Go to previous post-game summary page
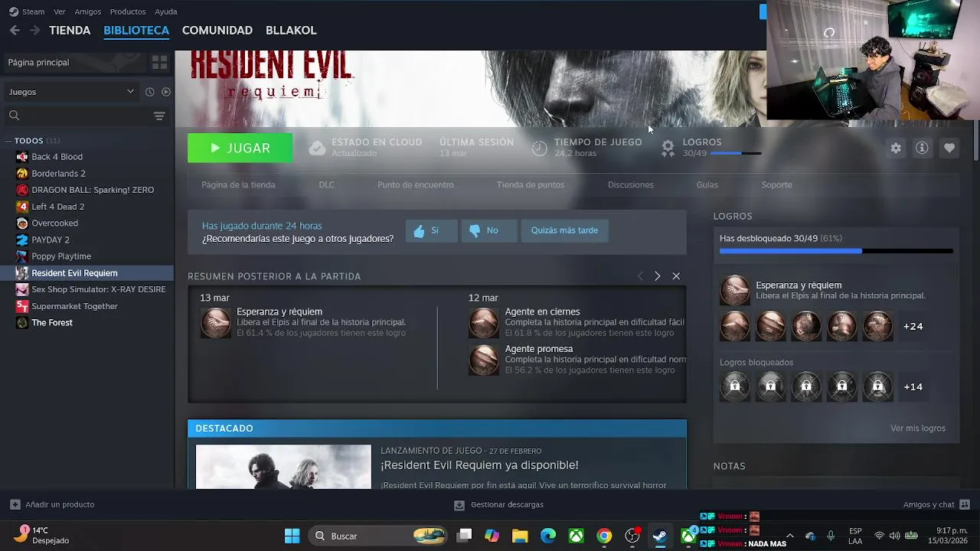The height and width of the screenshot is (551, 980). coord(640,276)
